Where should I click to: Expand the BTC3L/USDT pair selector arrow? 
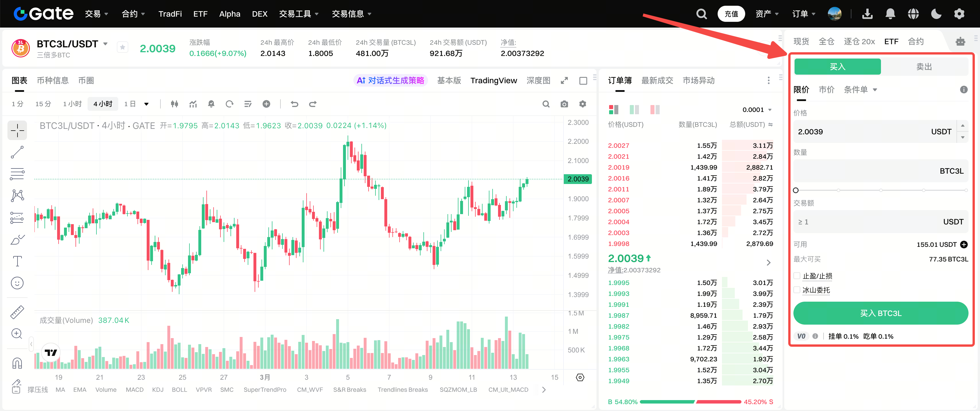[105, 44]
